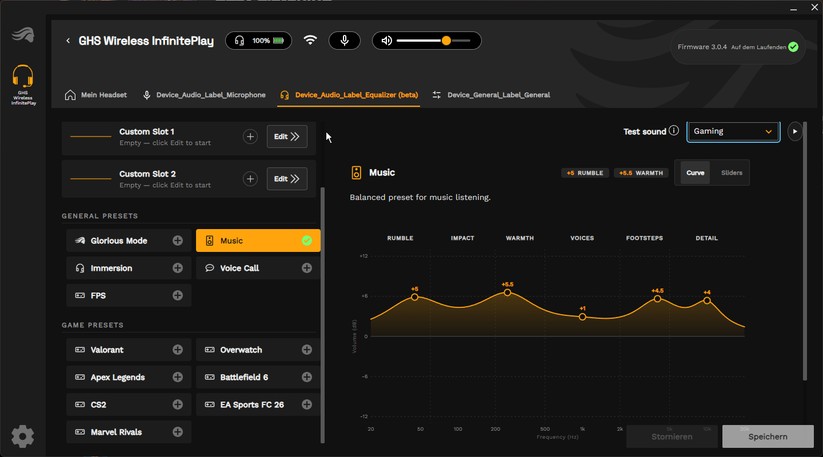The width and height of the screenshot is (823, 457).
Task: Add preset to Custom Slot 1
Action: (x=250, y=137)
